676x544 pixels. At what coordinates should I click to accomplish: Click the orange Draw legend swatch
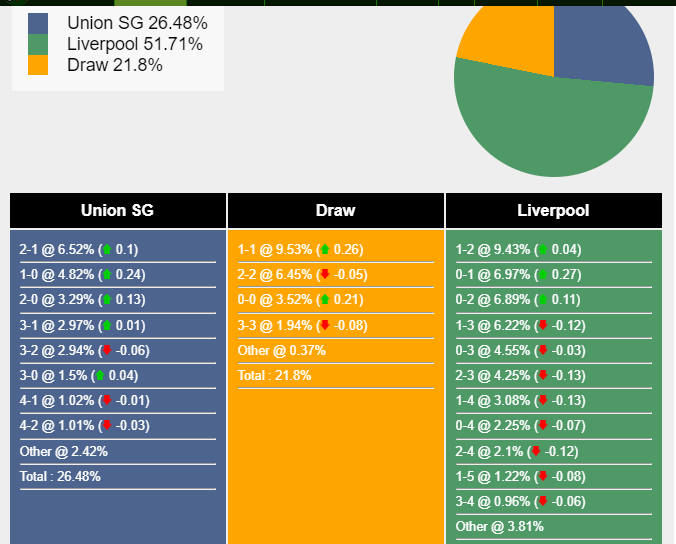[x=38, y=65]
